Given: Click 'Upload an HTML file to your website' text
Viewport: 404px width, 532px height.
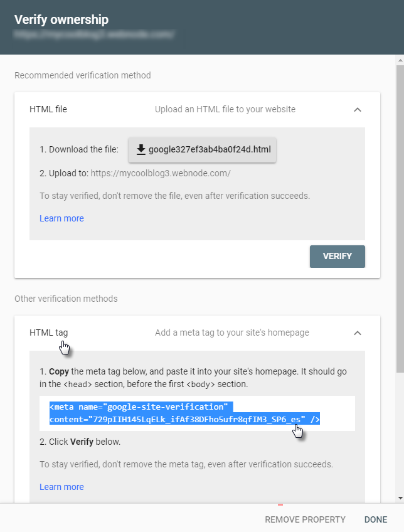Looking at the screenshot, I should 225,109.
